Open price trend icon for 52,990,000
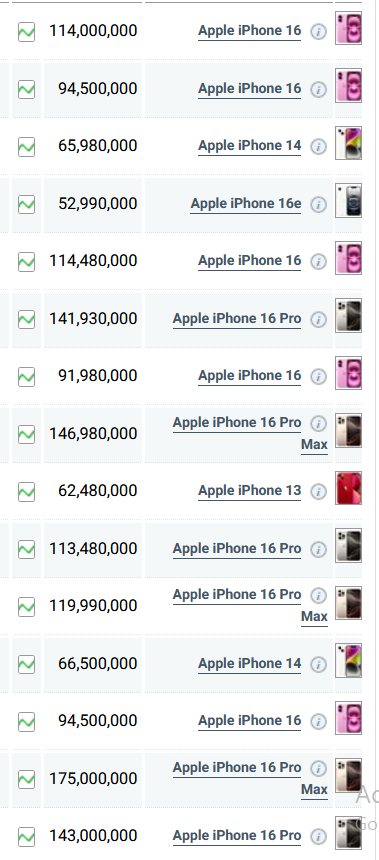This screenshot has height=860, width=379. (26, 205)
